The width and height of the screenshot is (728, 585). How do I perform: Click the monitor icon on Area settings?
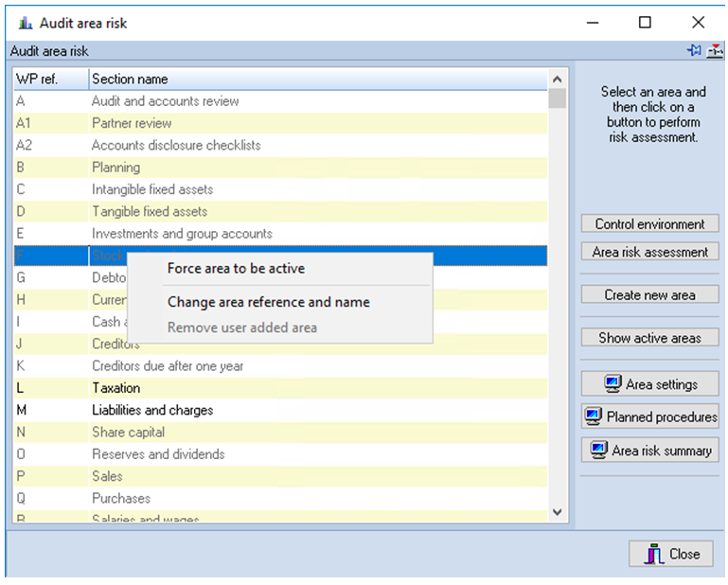pyautogui.click(x=613, y=384)
